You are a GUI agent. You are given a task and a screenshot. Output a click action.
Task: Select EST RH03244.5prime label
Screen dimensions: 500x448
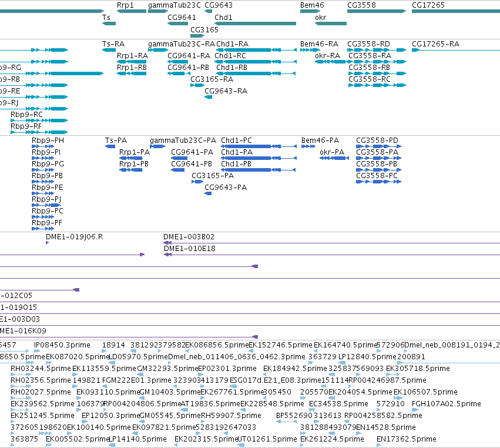pos(41,369)
